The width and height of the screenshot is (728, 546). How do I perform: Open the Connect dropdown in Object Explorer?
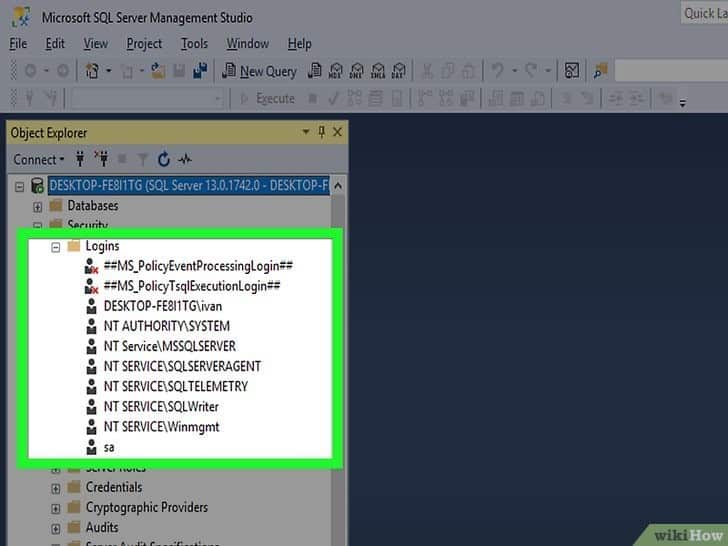click(x=39, y=160)
